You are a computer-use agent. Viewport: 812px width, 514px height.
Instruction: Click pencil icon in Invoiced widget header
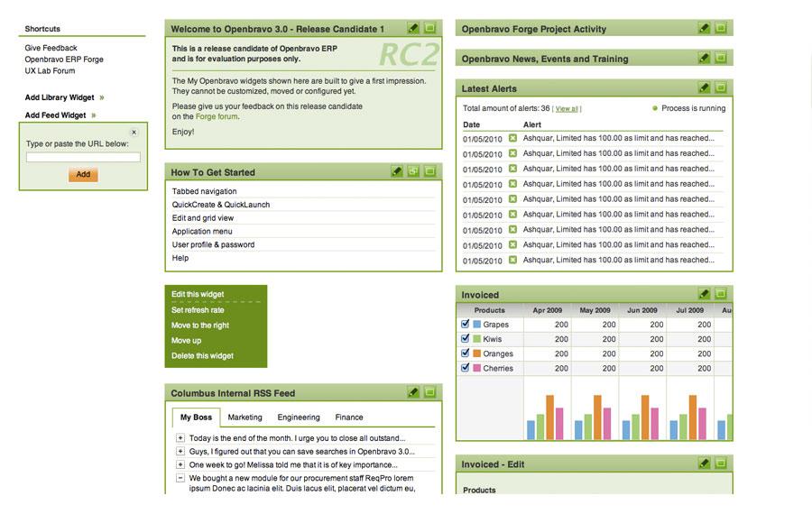click(704, 294)
